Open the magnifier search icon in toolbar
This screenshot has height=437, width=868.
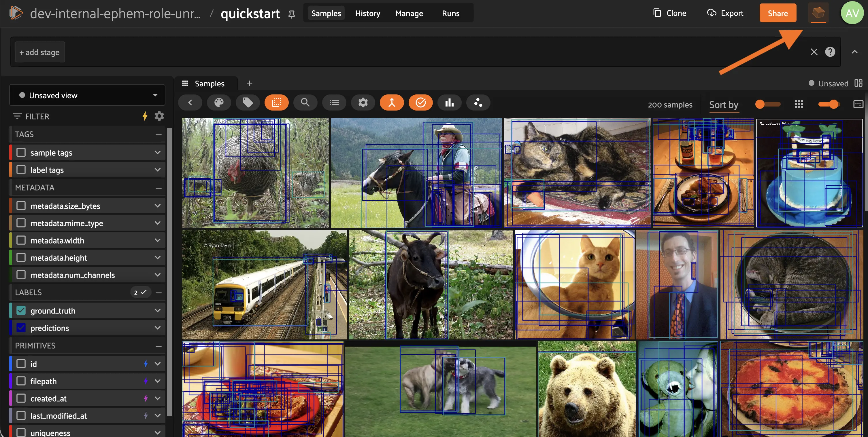[x=305, y=102]
